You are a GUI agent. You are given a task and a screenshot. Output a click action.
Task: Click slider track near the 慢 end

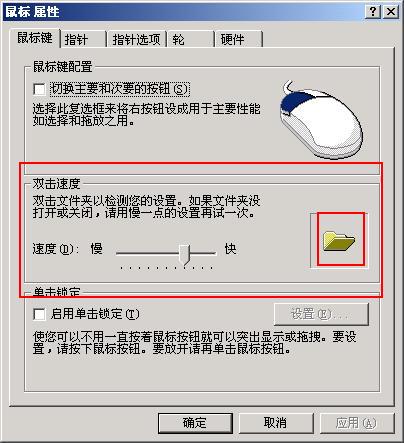[127, 253]
